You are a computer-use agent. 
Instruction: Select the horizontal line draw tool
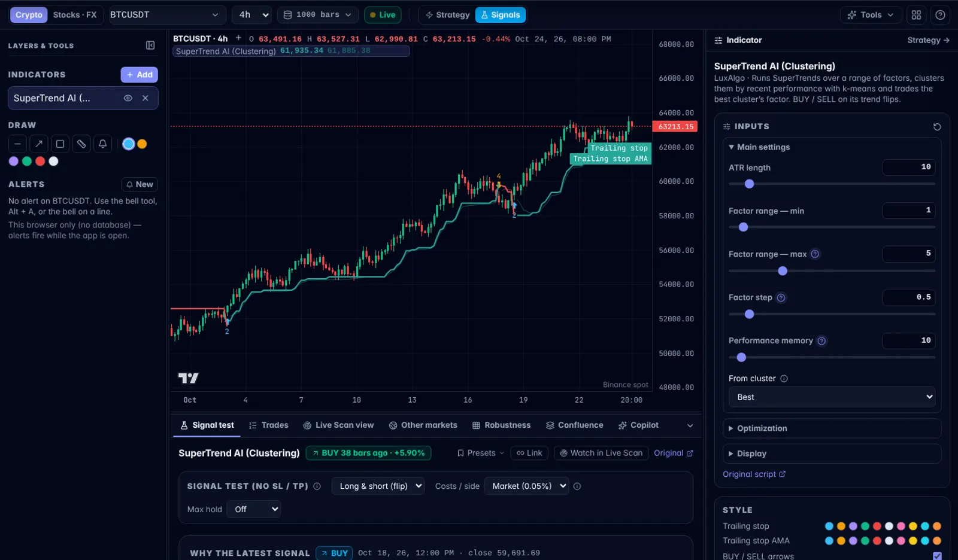[17, 144]
